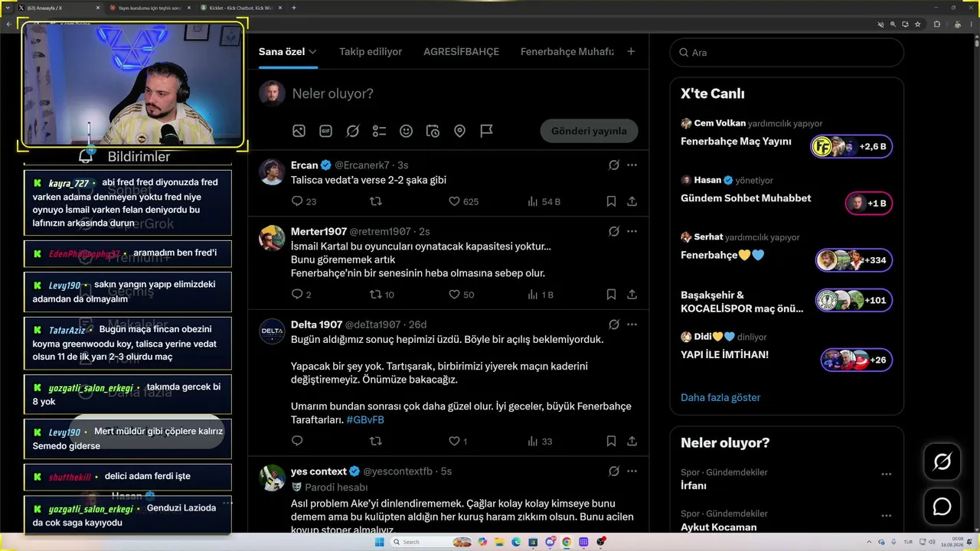The height and width of the screenshot is (551, 980).
Task: Open floating Grok button at right edge
Action: [942, 461]
